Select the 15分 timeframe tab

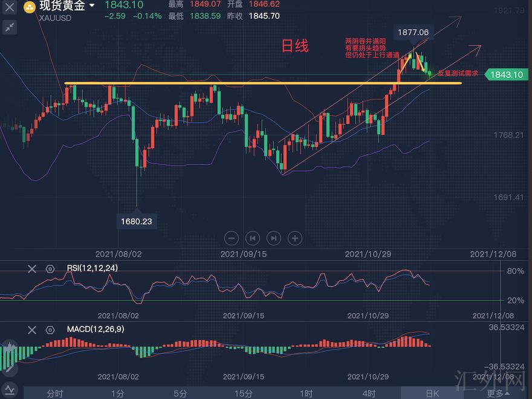[x=243, y=394]
